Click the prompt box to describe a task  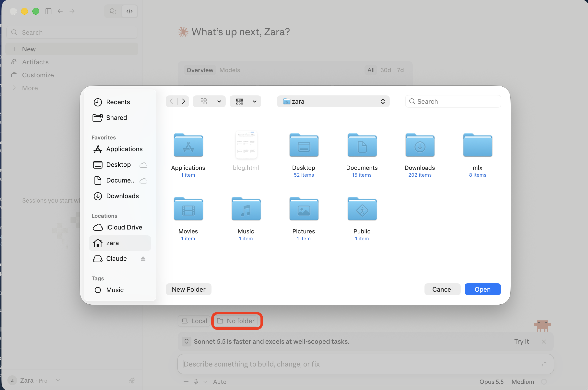[x=365, y=364]
